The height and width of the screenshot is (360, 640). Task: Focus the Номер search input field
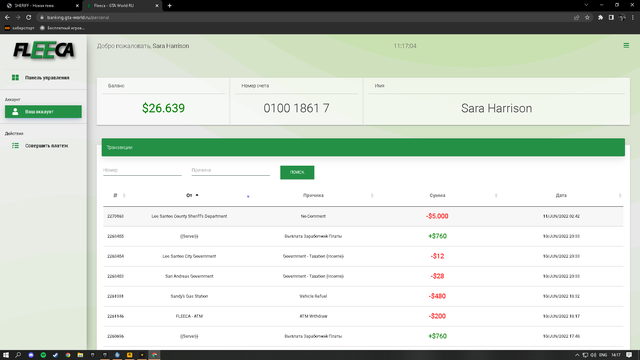pyautogui.click(x=142, y=171)
